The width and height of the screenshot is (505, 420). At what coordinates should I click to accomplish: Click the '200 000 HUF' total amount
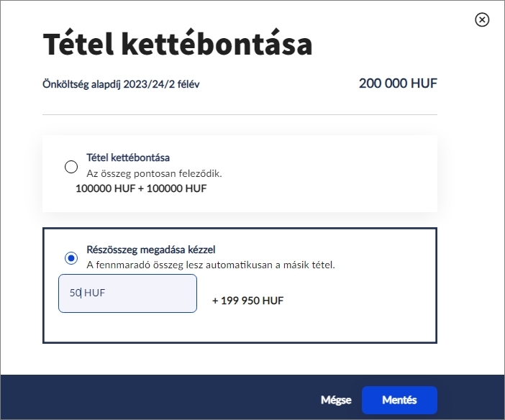[398, 83]
